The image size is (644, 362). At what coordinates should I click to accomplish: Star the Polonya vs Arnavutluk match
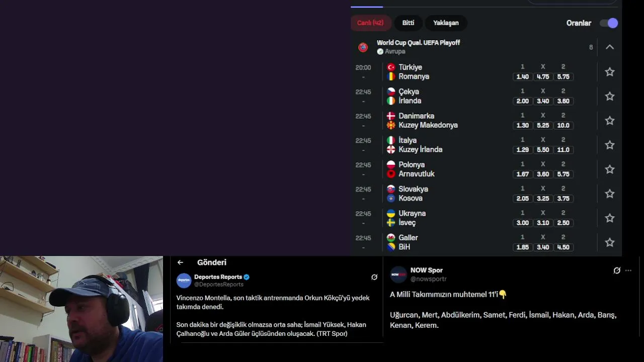609,169
